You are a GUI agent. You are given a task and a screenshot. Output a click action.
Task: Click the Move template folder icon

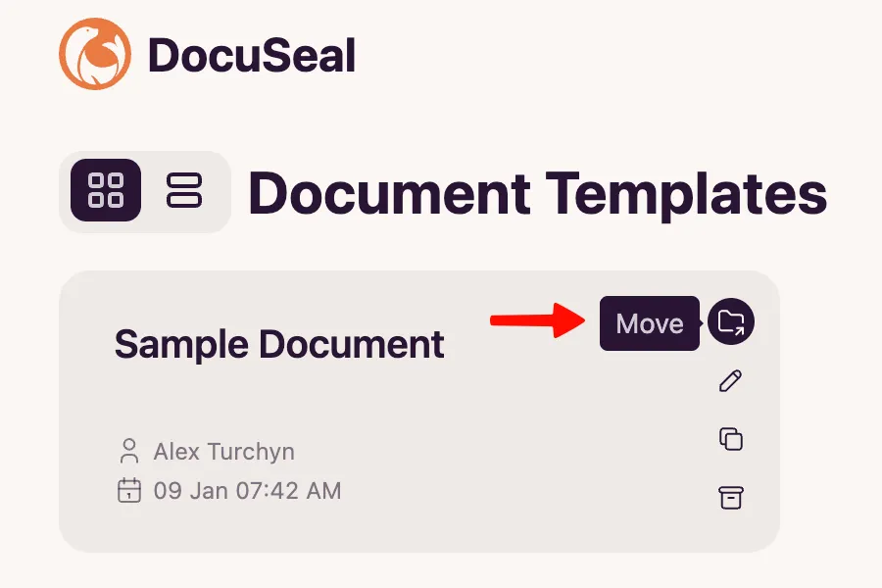click(731, 321)
